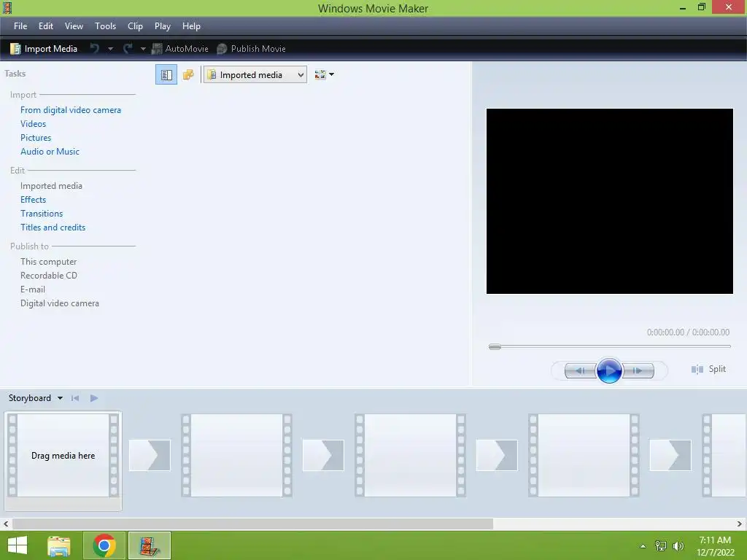
Task: Select the third empty storyboard clip cell
Action: coord(410,456)
